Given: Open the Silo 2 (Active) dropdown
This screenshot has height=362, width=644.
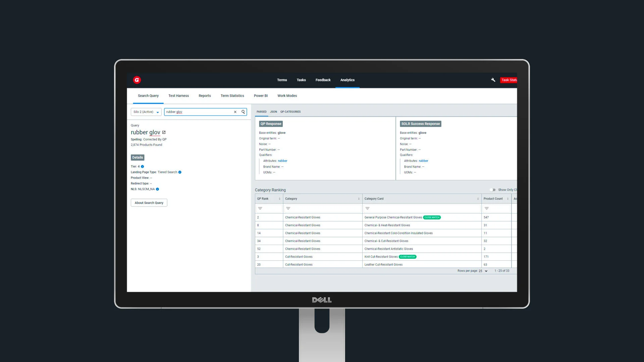Looking at the screenshot, I should tap(146, 112).
